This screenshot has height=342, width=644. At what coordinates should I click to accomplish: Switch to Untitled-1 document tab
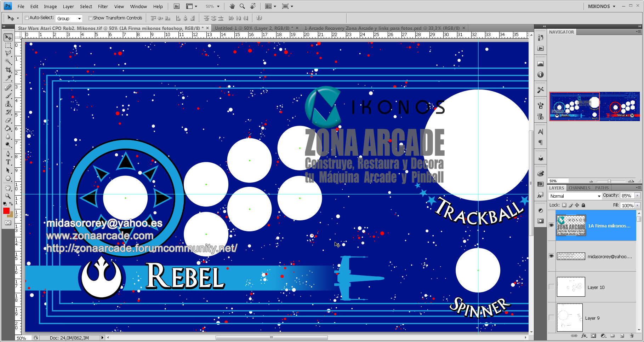click(x=254, y=28)
